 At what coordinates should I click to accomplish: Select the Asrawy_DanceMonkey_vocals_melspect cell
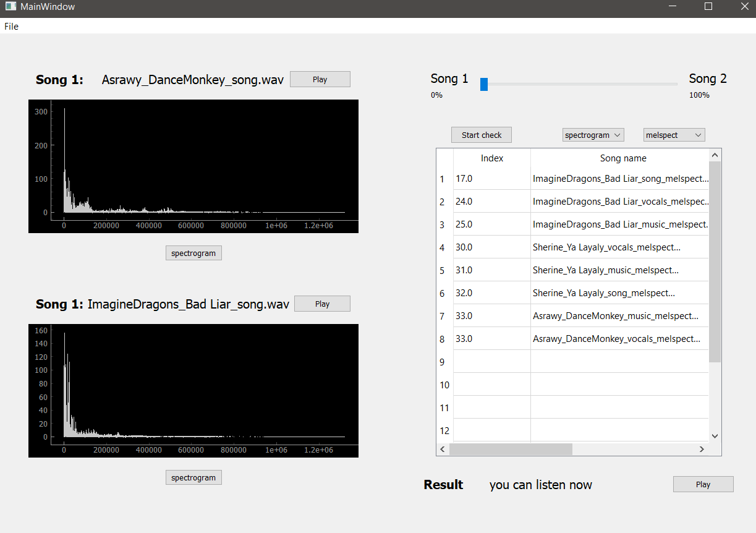coord(619,339)
